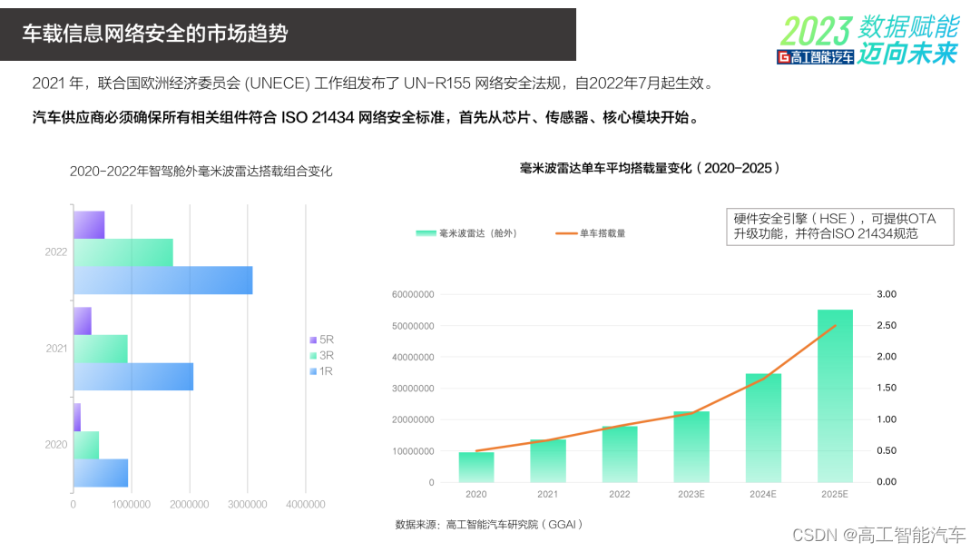Image resolution: width=980 pixels, height=552 pixels.
Task: Click the 毫米波雷达（舱外） legend text
Action: 478,233
